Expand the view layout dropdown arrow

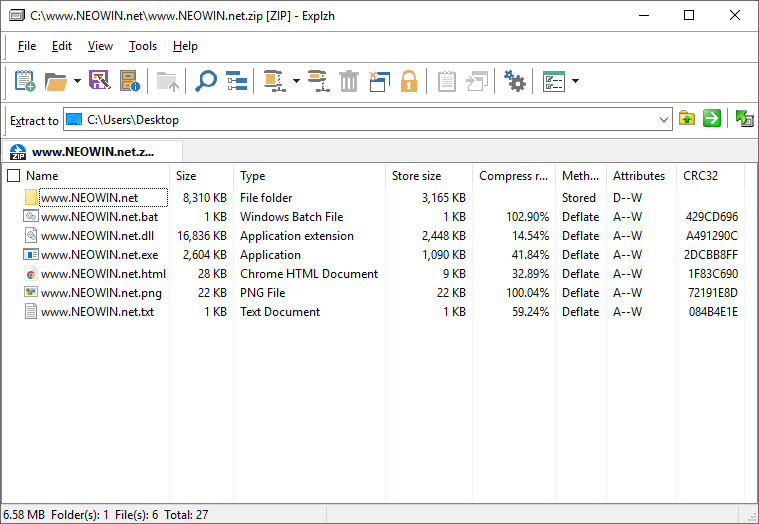pyautogui.click(x=575, y=81)
